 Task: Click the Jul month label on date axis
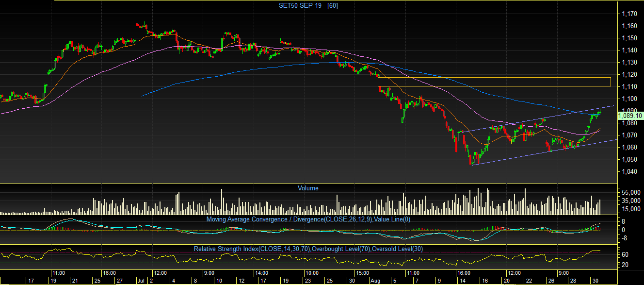[x=141, y=281]
